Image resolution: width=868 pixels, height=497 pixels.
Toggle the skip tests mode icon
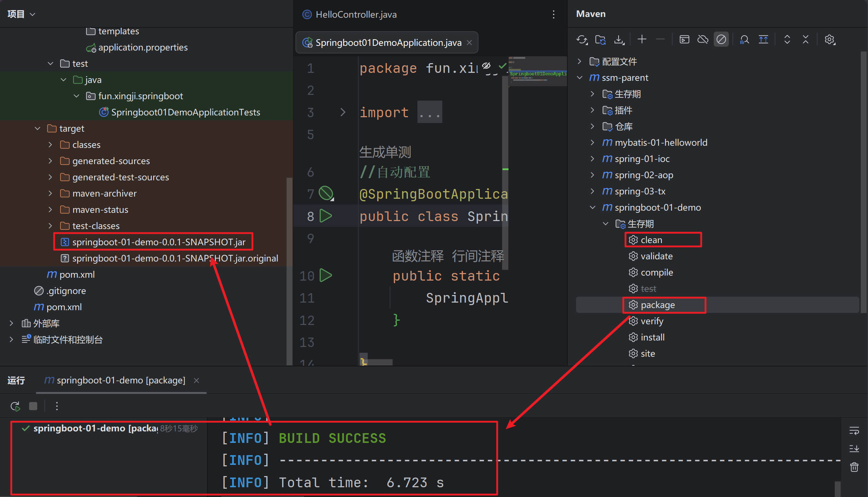(x=721, y=39)
